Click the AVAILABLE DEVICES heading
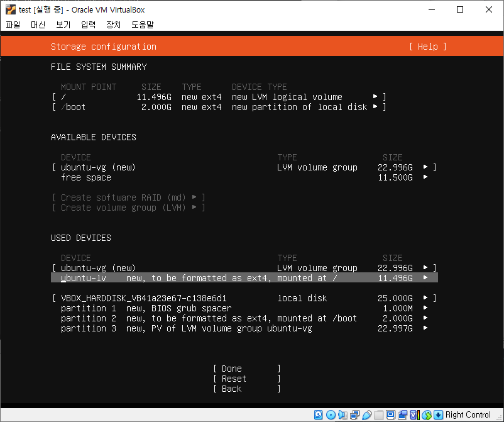This screenshot has width=504, height=422. pyautogui.click(x=94, y=137)
